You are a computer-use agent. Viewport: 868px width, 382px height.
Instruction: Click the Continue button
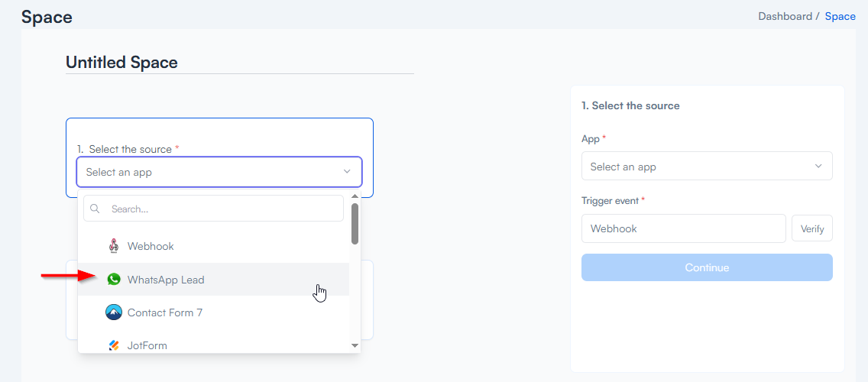click(x=707, y=267)
